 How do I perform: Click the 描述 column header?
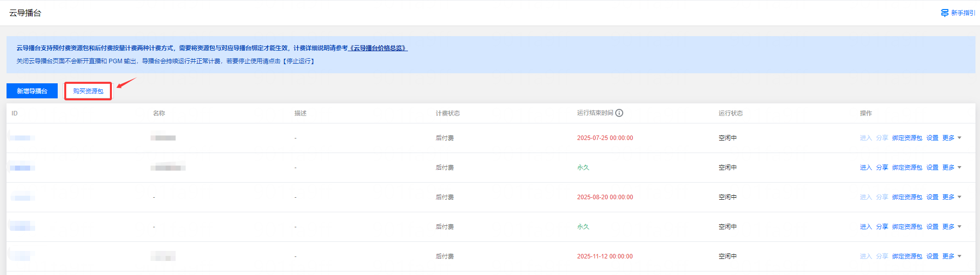click(x=301, y=113)
